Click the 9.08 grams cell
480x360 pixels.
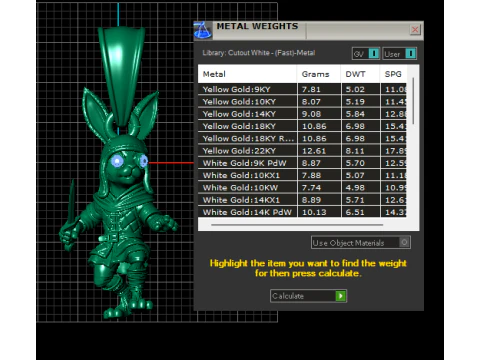point(319,114)
